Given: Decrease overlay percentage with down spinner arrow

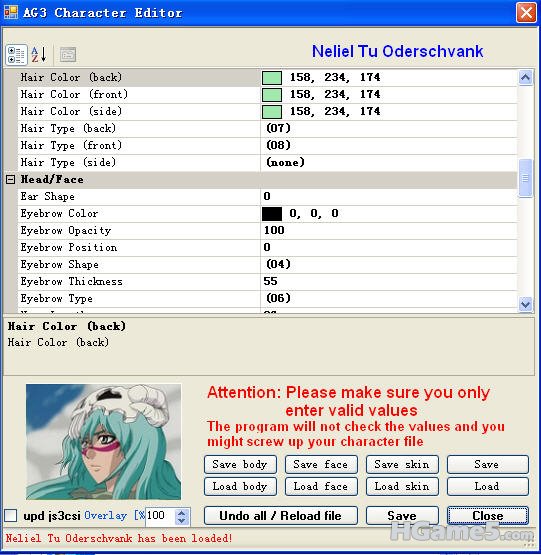Looking at the screenshot, I should (182, 520).
